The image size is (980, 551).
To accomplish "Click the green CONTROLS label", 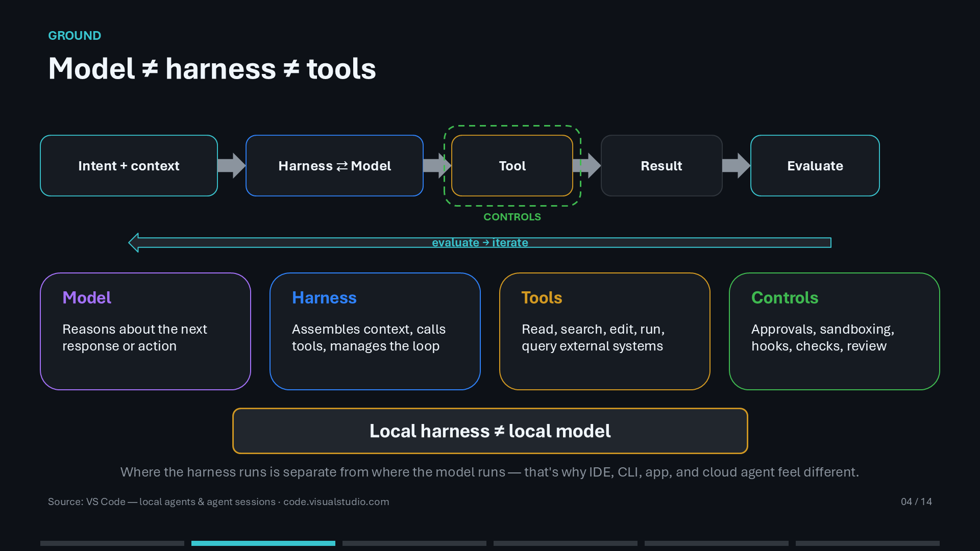I will (x=512, y=217).
